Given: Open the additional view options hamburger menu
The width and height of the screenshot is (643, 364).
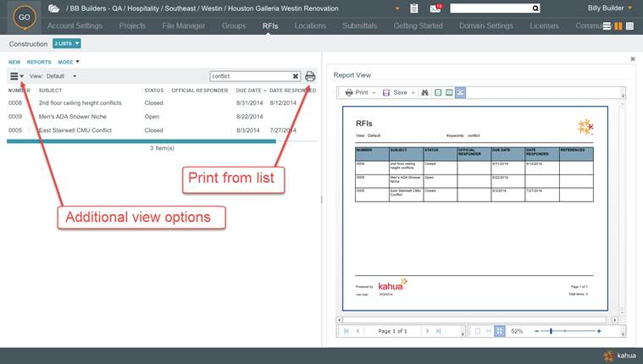Looking at the screenshot, I should pyautogui.click(x=15, y=76).
